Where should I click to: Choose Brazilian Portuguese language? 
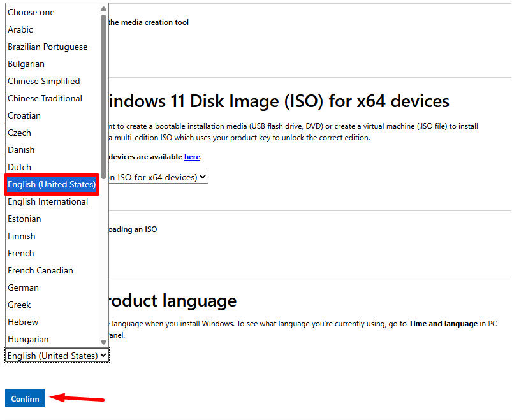52,47
